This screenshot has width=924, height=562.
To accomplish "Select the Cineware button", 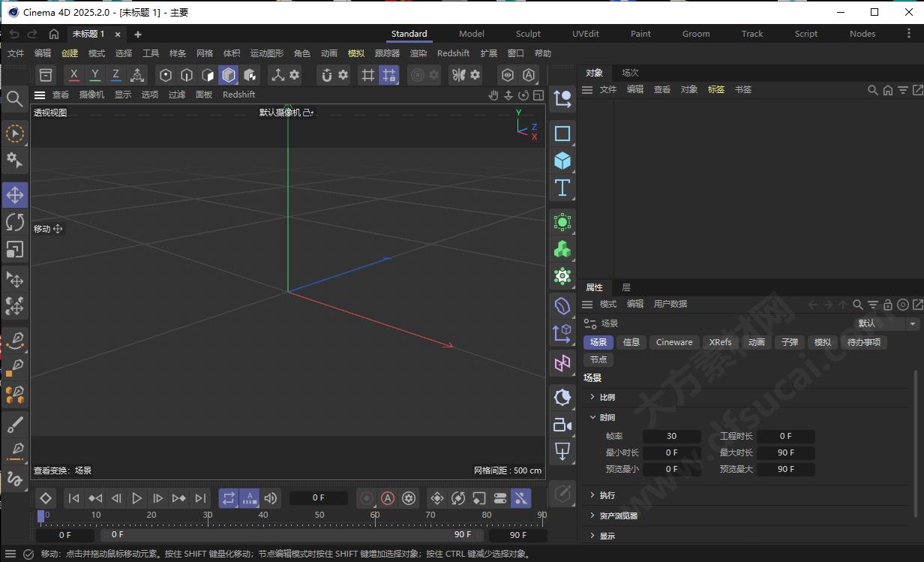I will [674, 342].
